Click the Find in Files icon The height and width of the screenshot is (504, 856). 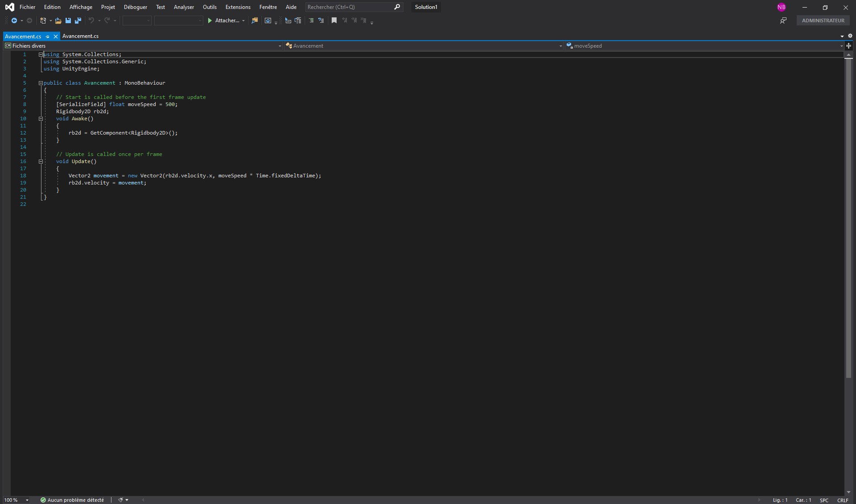255,20
